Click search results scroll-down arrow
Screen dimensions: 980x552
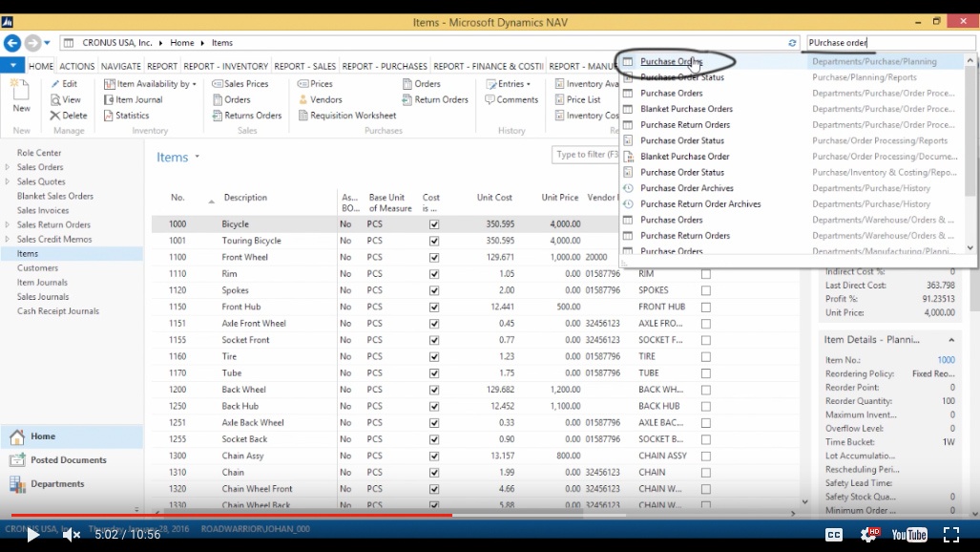coord(970,248)
